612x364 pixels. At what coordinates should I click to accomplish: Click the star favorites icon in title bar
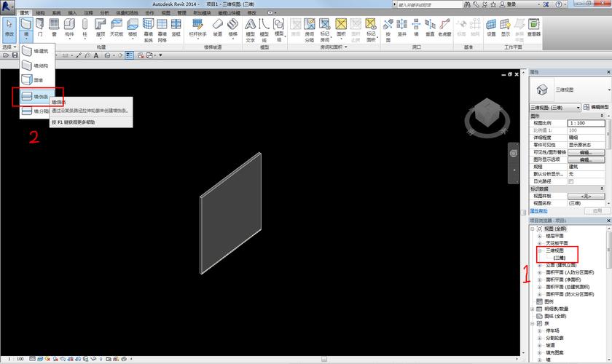point(493,4)
